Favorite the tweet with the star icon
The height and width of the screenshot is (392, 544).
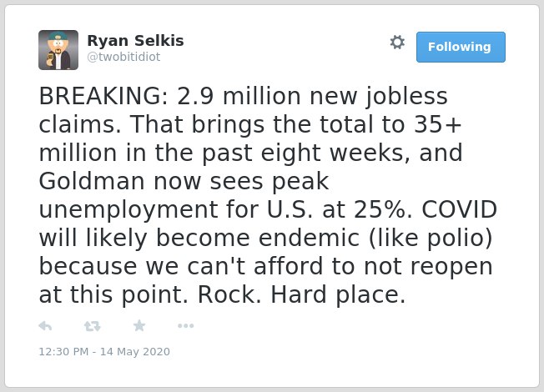click(x=139, y=326)
